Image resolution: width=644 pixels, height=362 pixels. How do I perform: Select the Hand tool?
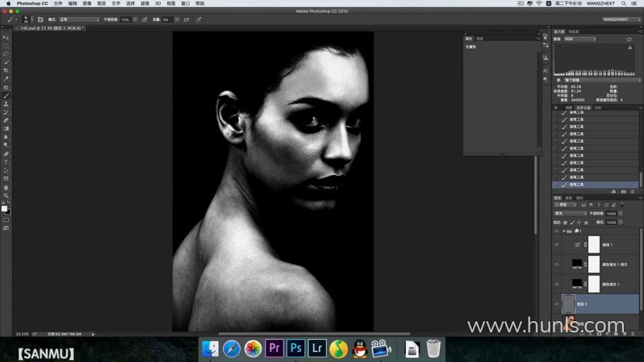tap(6, 188)
